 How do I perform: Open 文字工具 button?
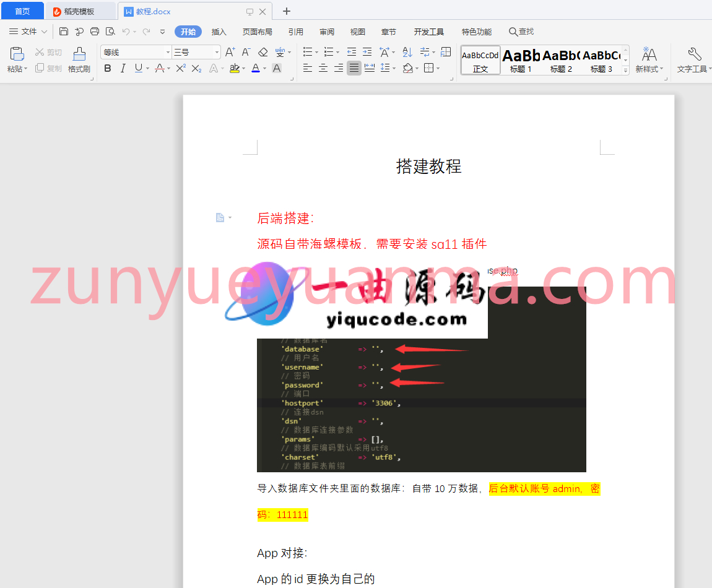(693, 60)
